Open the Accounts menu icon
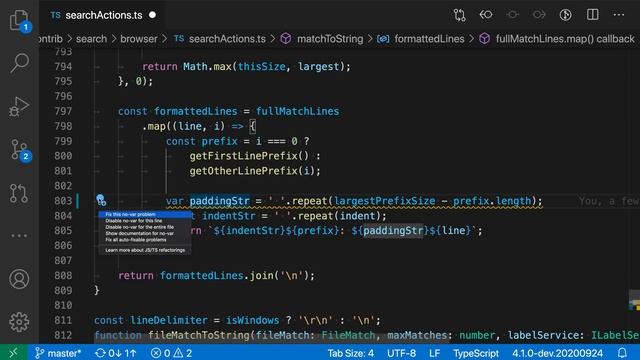Viewport: 640px width, 360px height. tap(19, 279)
